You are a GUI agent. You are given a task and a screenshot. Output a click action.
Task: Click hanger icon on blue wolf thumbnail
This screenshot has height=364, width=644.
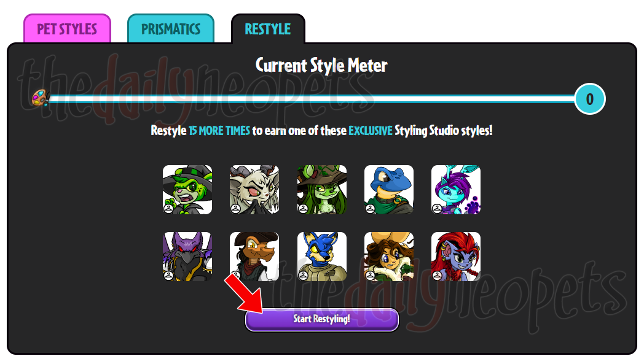coord(303,276)
